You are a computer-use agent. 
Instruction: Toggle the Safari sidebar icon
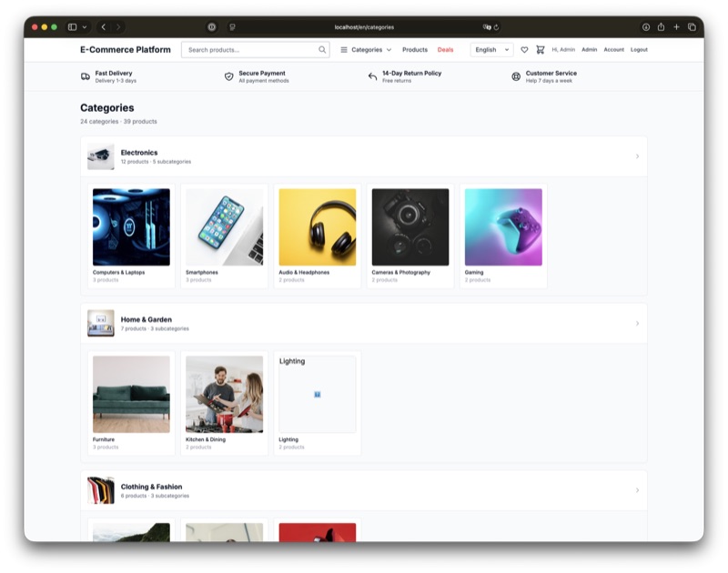tap(73, 27)
